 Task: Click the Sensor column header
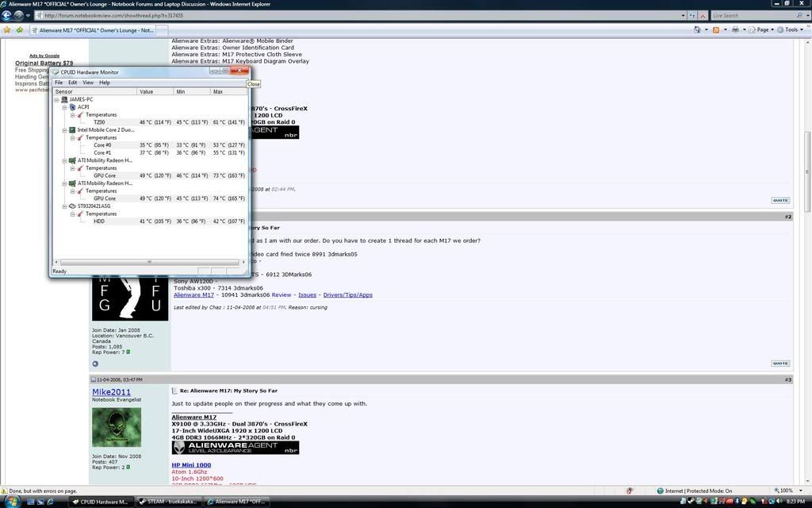click(95, 92)
